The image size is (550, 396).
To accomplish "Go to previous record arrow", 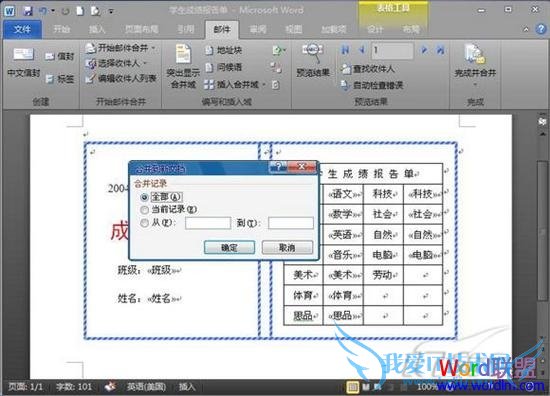I will click(362, 50).
